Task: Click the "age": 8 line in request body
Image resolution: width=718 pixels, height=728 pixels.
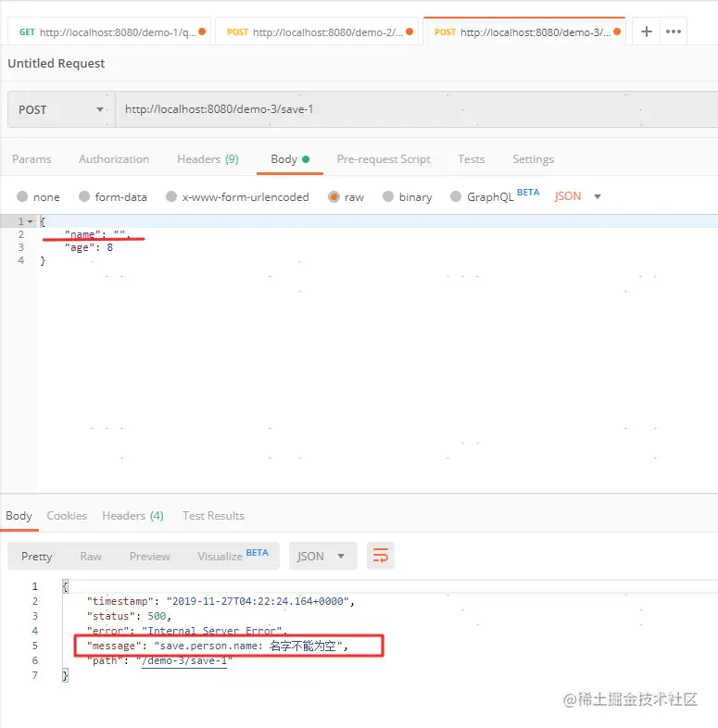Action: click(x=89, y=247)
